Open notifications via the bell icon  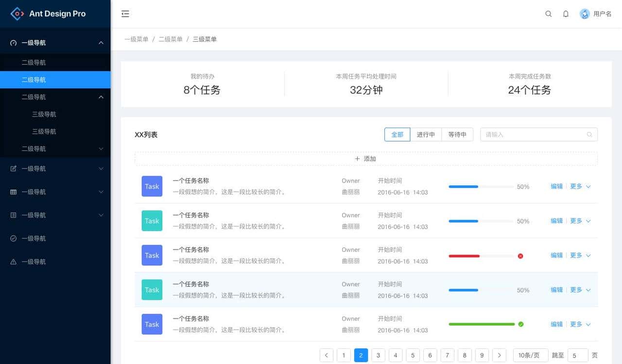566,14
